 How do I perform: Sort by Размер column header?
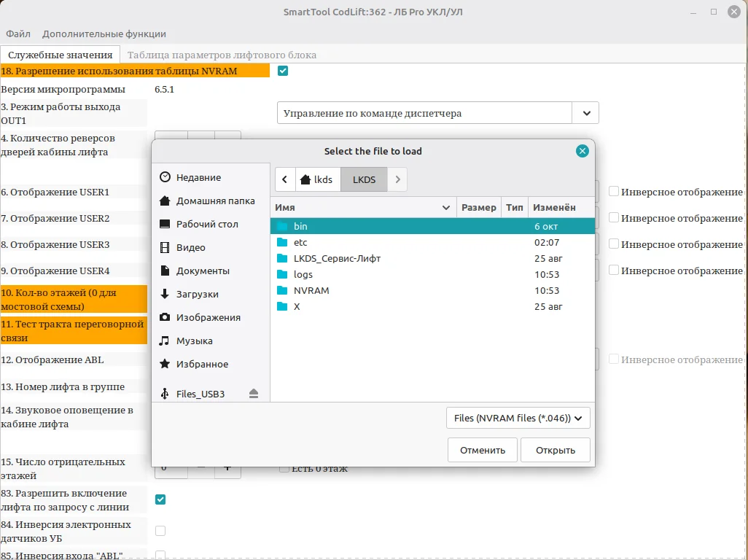click(479, 208)
